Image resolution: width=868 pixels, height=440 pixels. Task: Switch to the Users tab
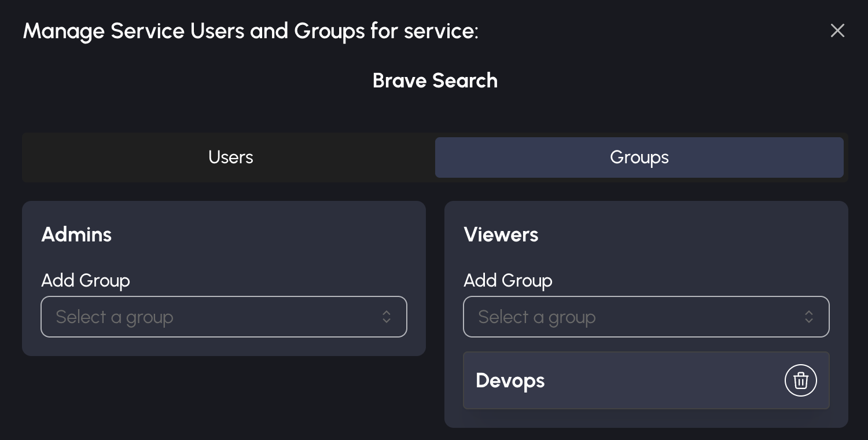click(x=230, y=157)
